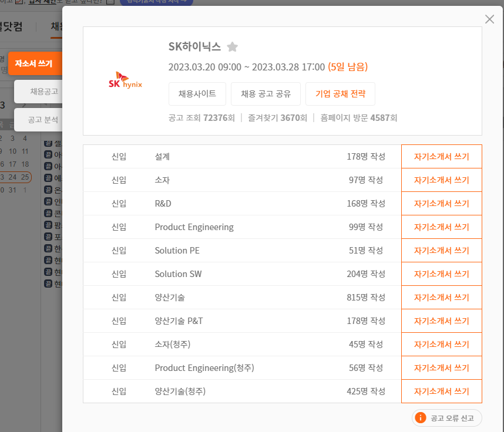Image resolution: width=504 pixels, height=432 pixels.
Task: Open 기업 공채 전략
Action: tap(340, 94)
